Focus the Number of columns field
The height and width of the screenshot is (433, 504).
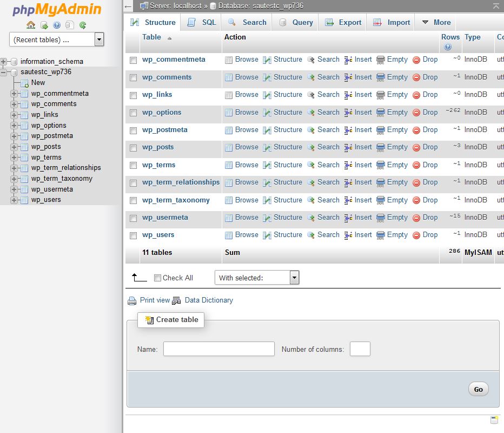pos(360,349)
